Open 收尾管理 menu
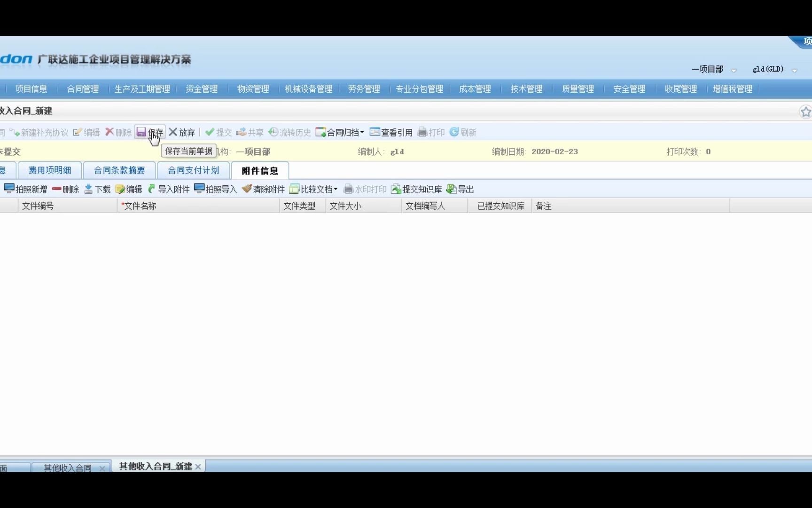The image size is (812, 508). click(680, 89)
